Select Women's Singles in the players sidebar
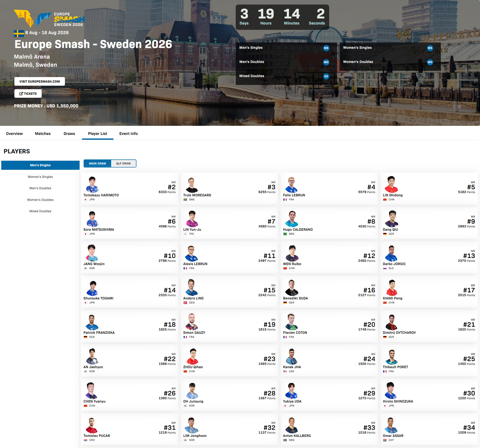Screen dimensions: 480x448 [40, 177]
